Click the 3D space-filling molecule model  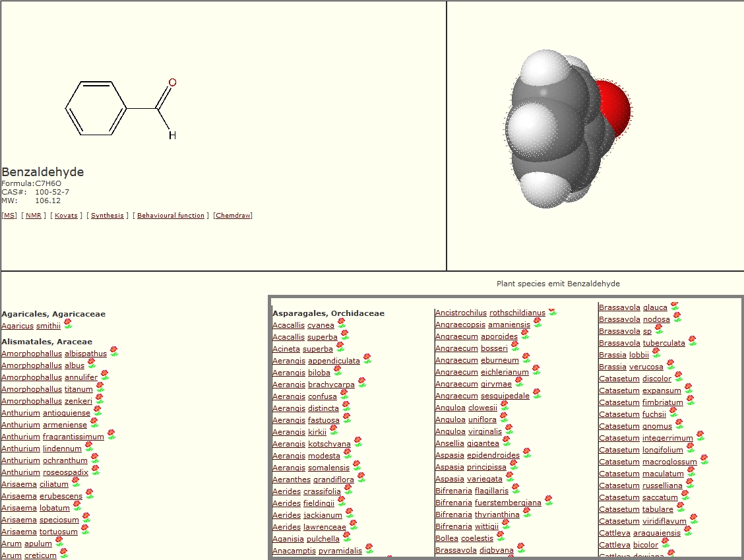[x=567, y=129]
